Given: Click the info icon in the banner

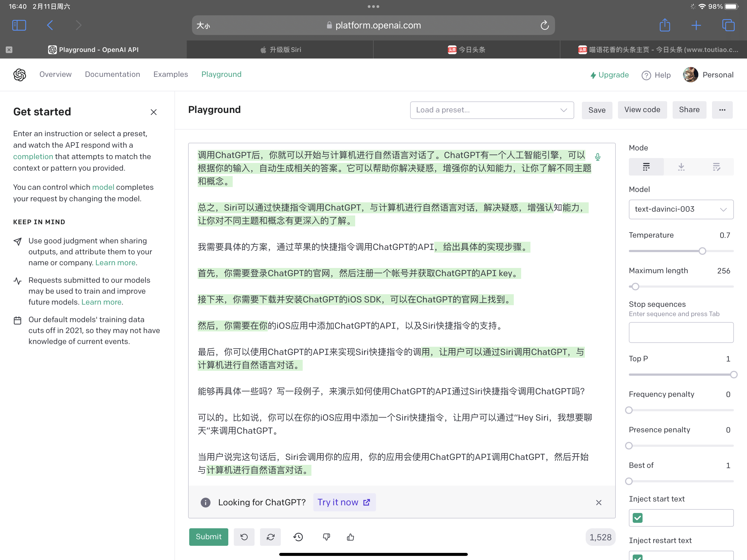Looking at the screenshot, I should click(x=205, y=503).
